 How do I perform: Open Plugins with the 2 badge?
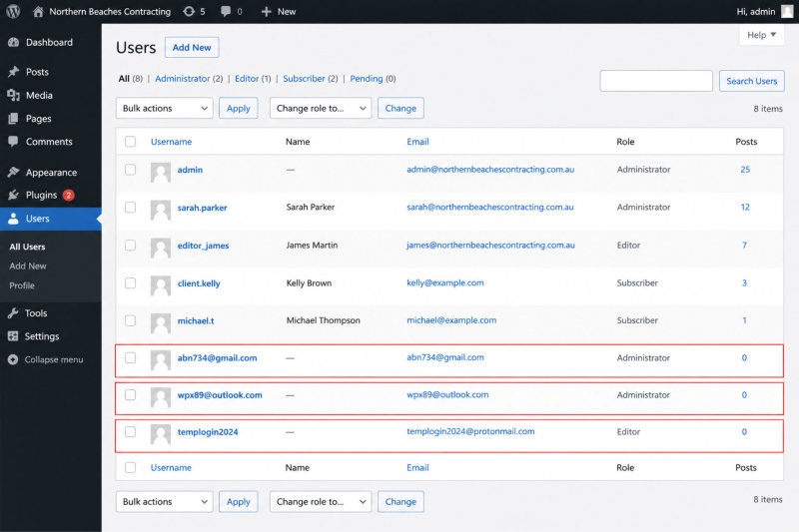pyautogui.click(x=50, y=195)
